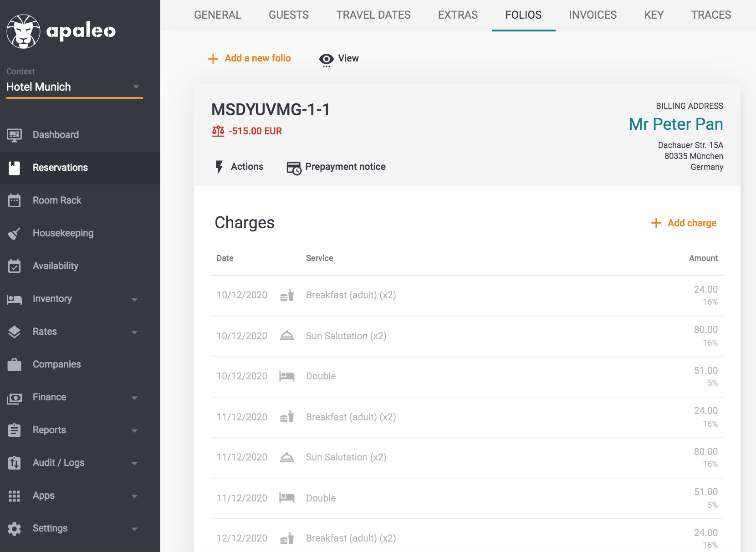Image resolution: width=756 pixels, height=552 pixels.
Task: Go to the INVOICES tab
Action: [x=593, y=15]
